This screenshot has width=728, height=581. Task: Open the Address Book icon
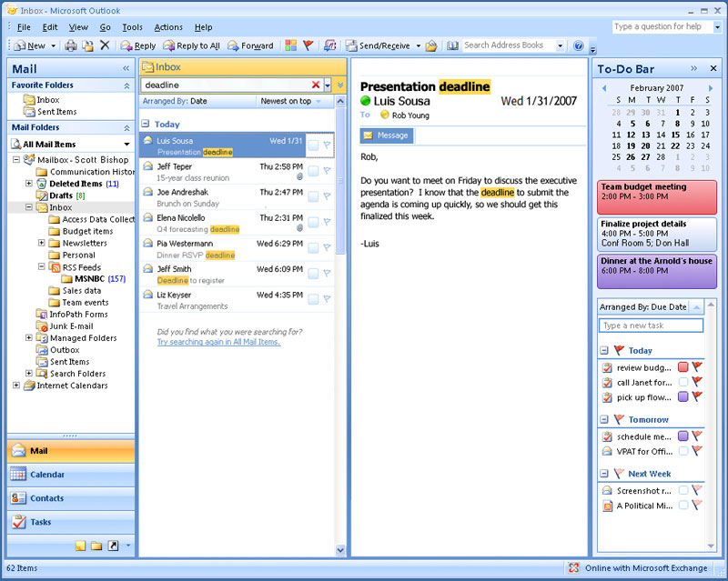[452, 45]
